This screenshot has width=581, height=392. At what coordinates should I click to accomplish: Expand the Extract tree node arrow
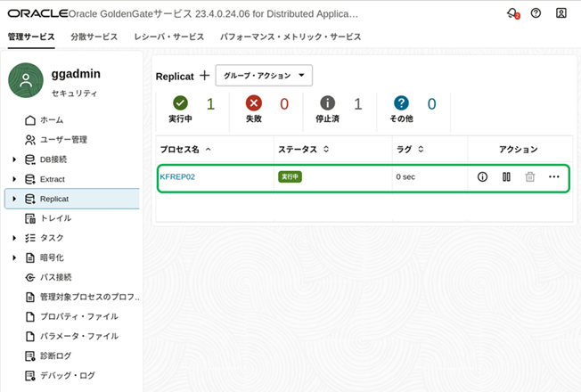14,179
